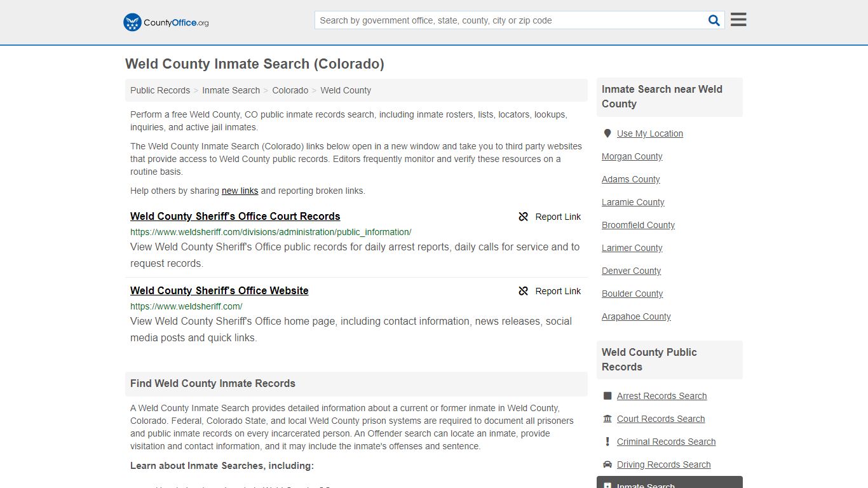Screen dimensions: 868x488
Task: Open Court Records Search link
Action: point(661,419)
